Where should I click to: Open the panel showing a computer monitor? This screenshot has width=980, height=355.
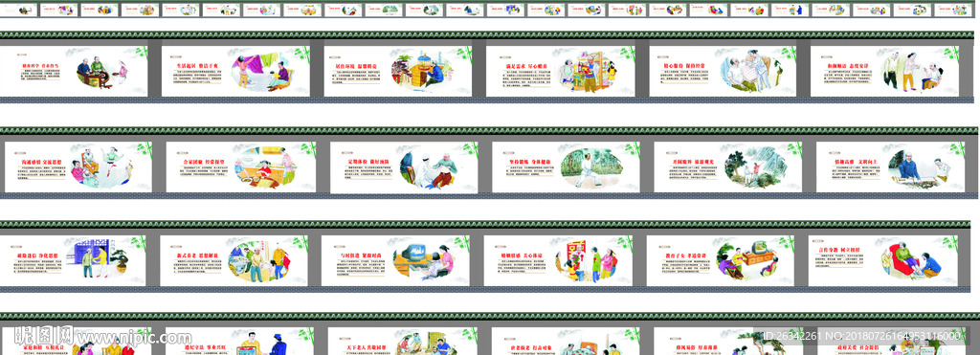pyautogui.click(x=395, y=260)
